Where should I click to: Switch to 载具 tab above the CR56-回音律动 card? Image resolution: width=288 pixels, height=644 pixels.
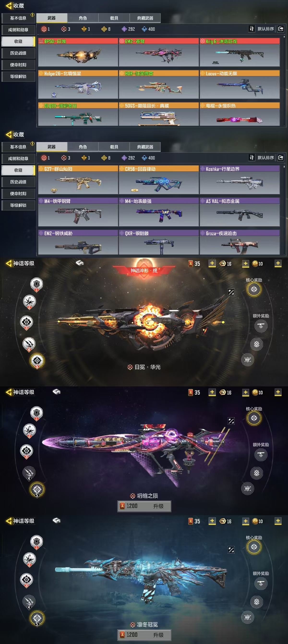pos(114,147)
